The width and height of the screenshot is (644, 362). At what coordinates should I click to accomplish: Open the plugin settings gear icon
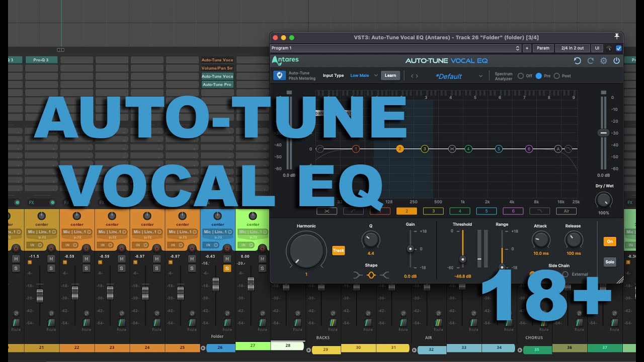coord(603,61)
